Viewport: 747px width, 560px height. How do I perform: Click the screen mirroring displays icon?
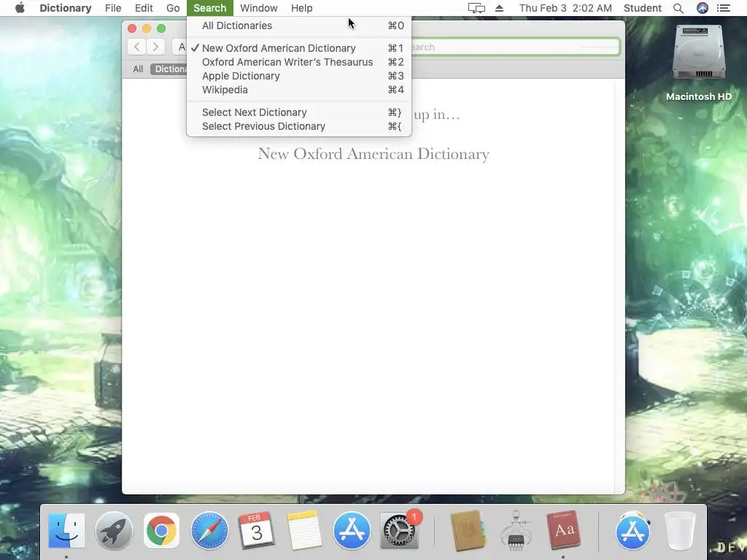tap(476, 8)
